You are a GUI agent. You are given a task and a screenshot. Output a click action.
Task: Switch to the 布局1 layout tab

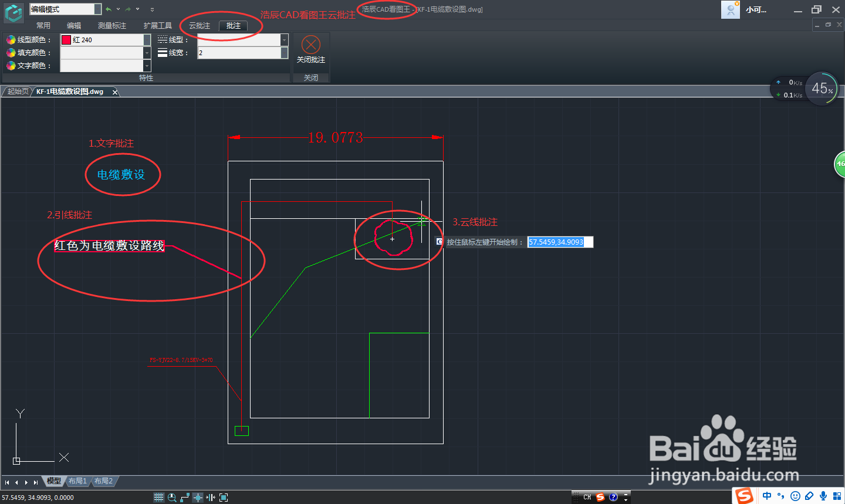point(77,481)
